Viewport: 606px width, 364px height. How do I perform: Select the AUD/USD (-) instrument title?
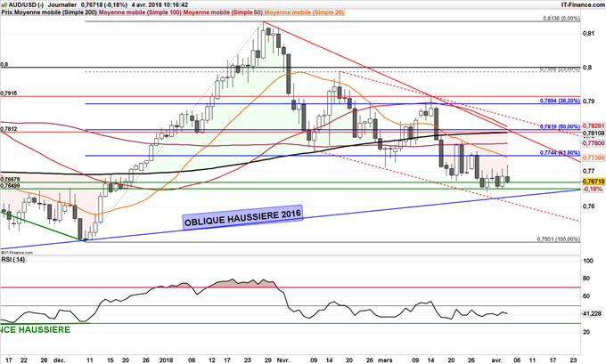[26, 5]
